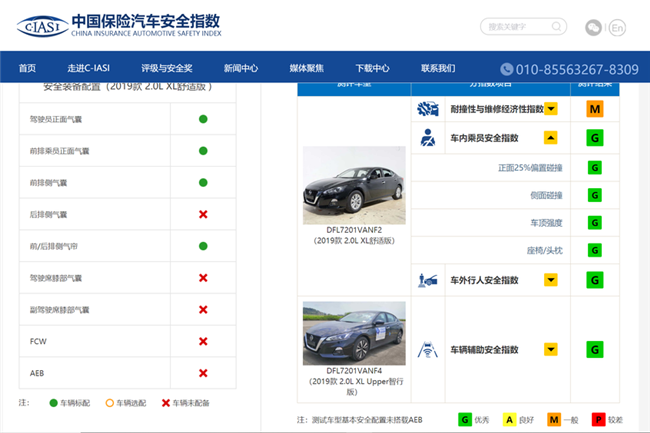Expand the 车外行人安全指数 dropdown arrow
Viewport: 650px width, 433px height.
tap(551, 280)
